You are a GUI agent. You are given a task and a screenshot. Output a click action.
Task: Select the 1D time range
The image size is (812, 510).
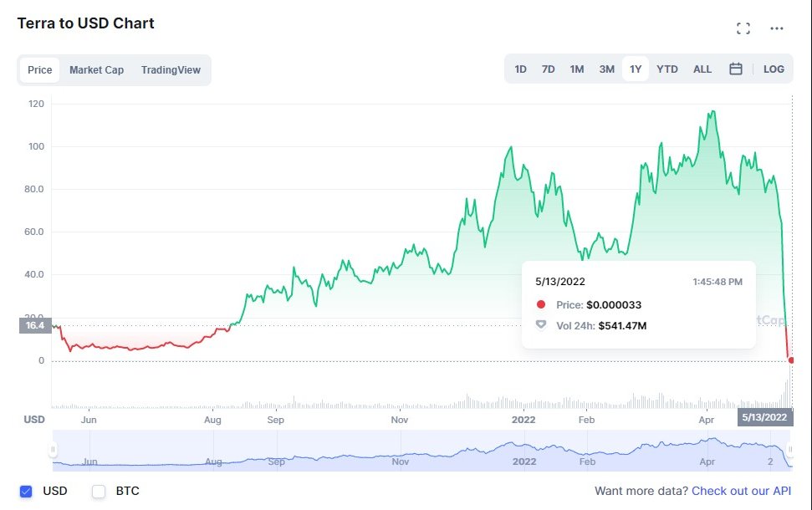coord(520,69)
